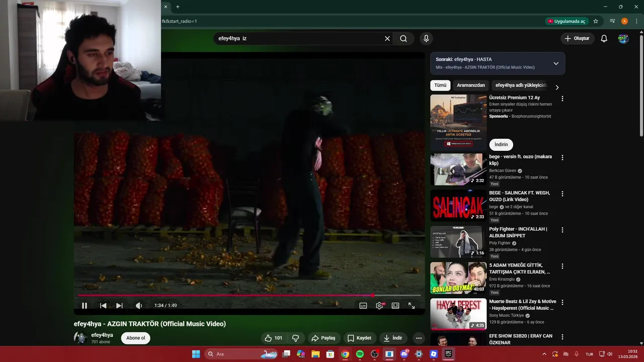644x362 pixels.
Task: Open options for EFE SHOW S3B20 video
Action: (x=562, y=337)
